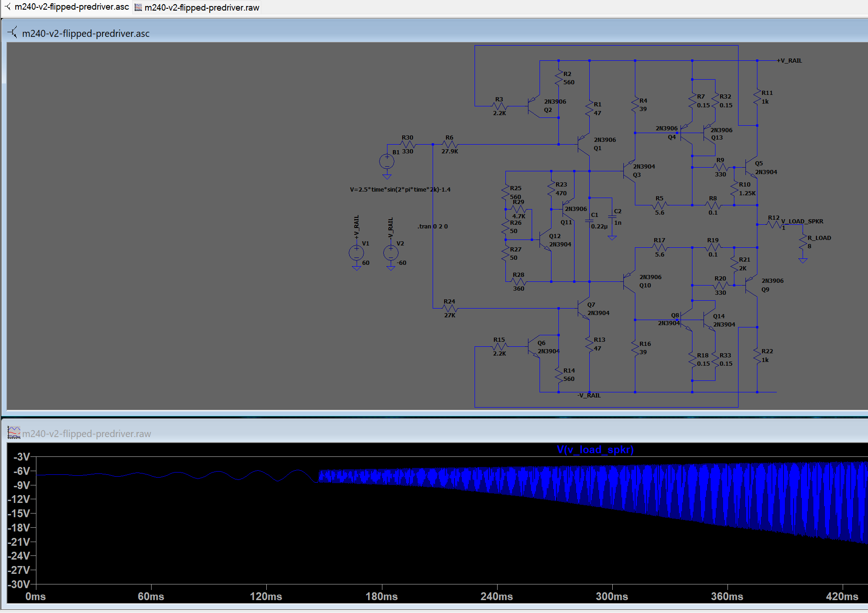Viewport: 868px width, 613px height.
Task: Select transistor Q6 2N3904 symbol
Action: tap(534, 346)
